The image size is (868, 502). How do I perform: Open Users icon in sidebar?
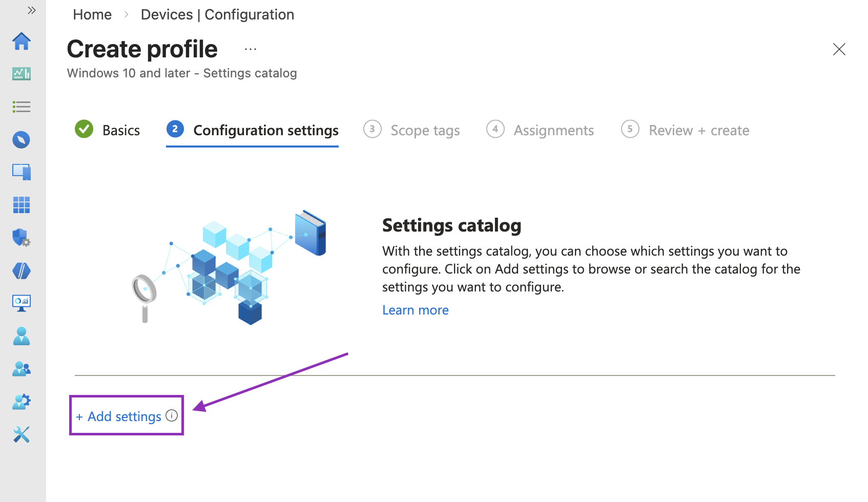click(x=22, y=336)
